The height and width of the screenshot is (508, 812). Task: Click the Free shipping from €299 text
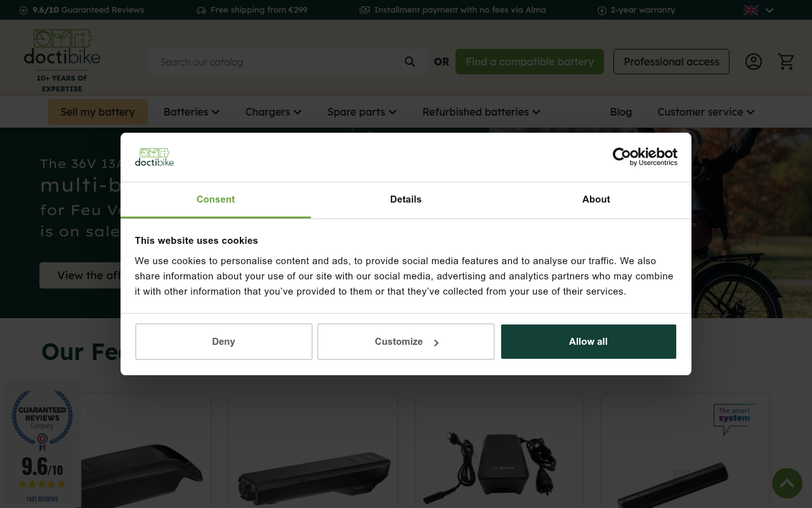point(259,10)
